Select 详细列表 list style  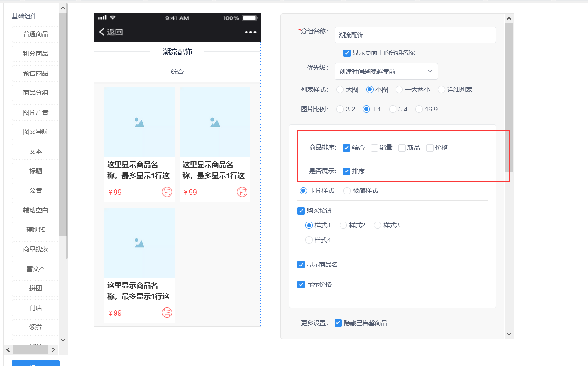tap(441, 89)
